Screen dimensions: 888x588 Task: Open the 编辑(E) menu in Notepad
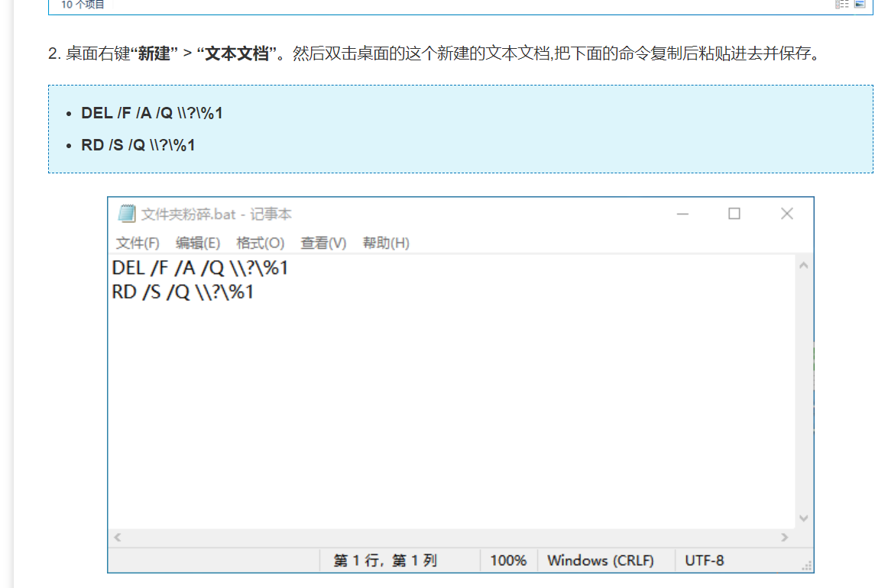(198, 243)
